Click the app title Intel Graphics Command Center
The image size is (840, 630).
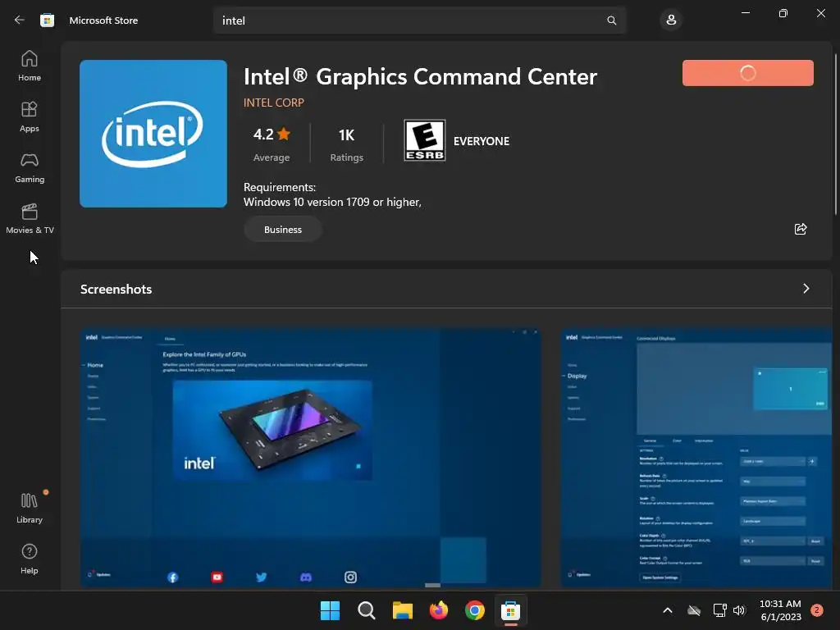(421, 76)
